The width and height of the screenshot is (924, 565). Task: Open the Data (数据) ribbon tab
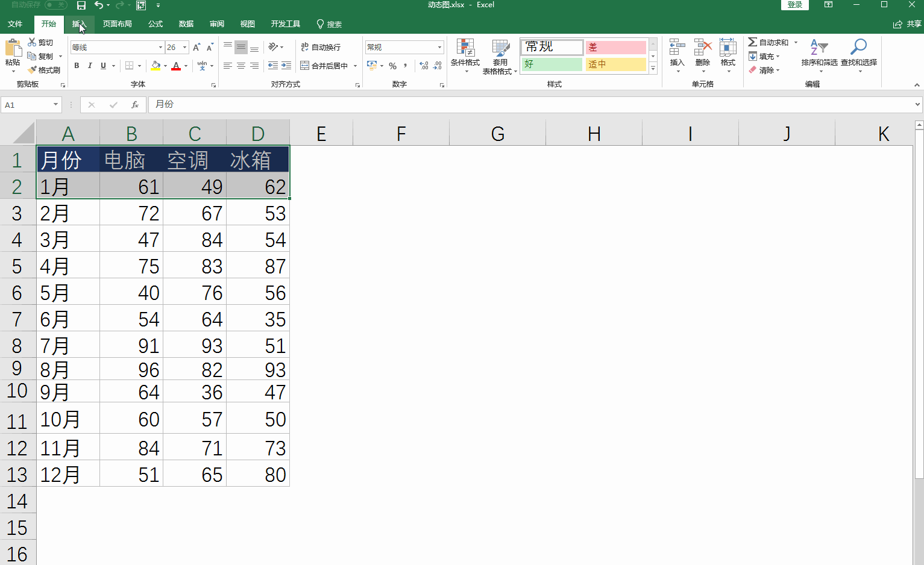tap(186, 24)
